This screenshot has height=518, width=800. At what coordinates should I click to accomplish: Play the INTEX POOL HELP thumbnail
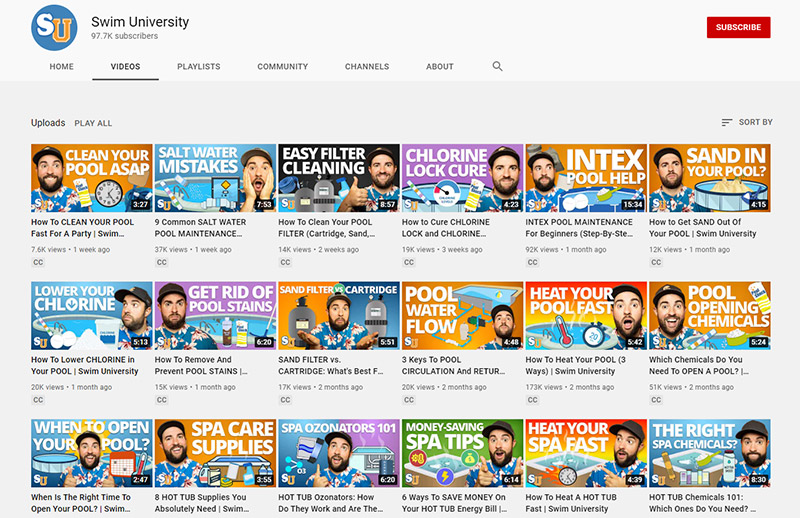click(586, 178)
